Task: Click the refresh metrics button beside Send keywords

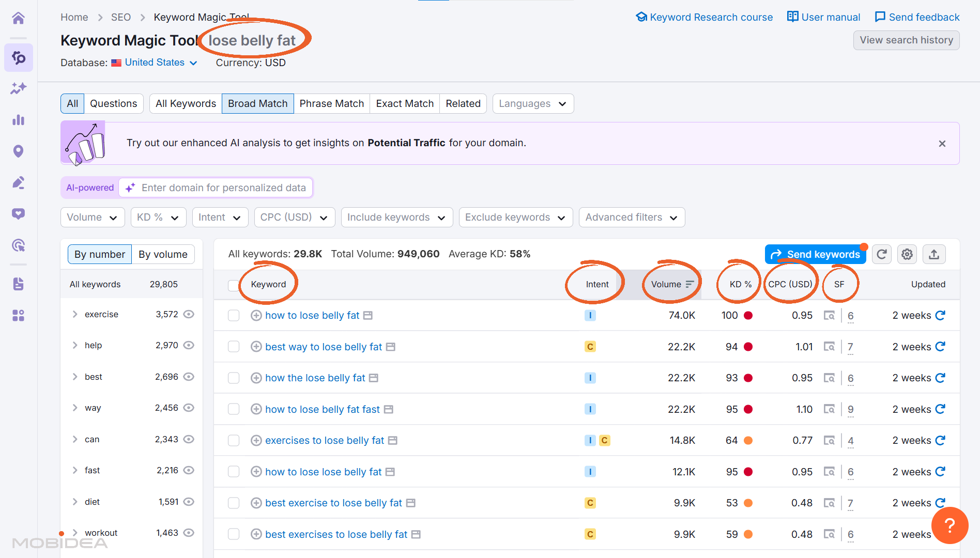Action: tap(882, 254)
